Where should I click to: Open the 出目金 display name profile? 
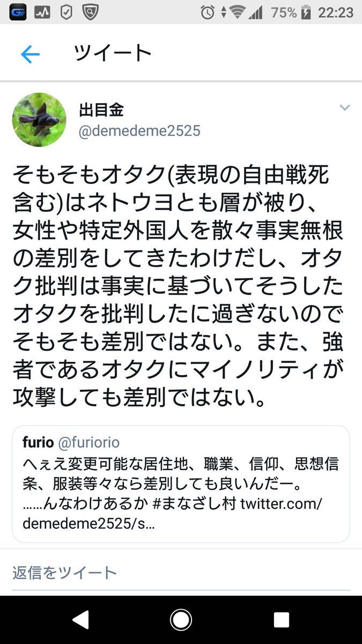pyautogui.click(x=101, y=110)
